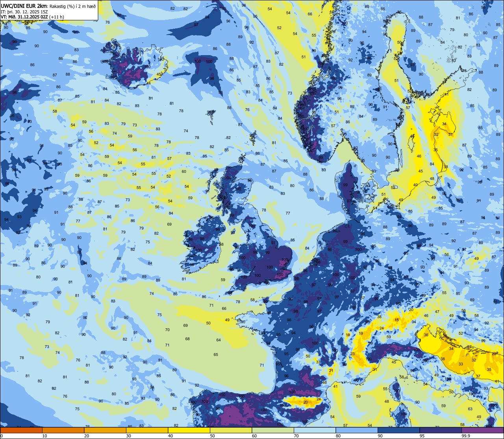
Task: Click the 0–10 dark orange legend swatch
Action: pos(21,430)
